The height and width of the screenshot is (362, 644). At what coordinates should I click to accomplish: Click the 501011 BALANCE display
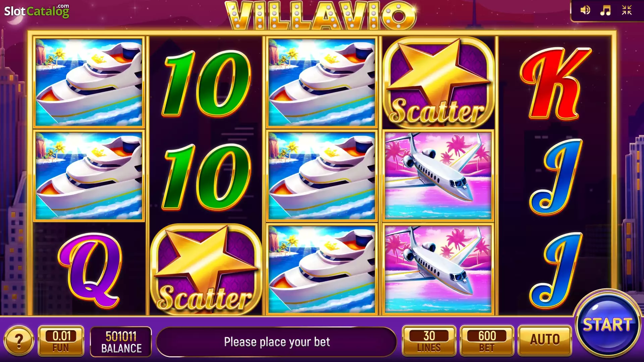coord(121,342)
